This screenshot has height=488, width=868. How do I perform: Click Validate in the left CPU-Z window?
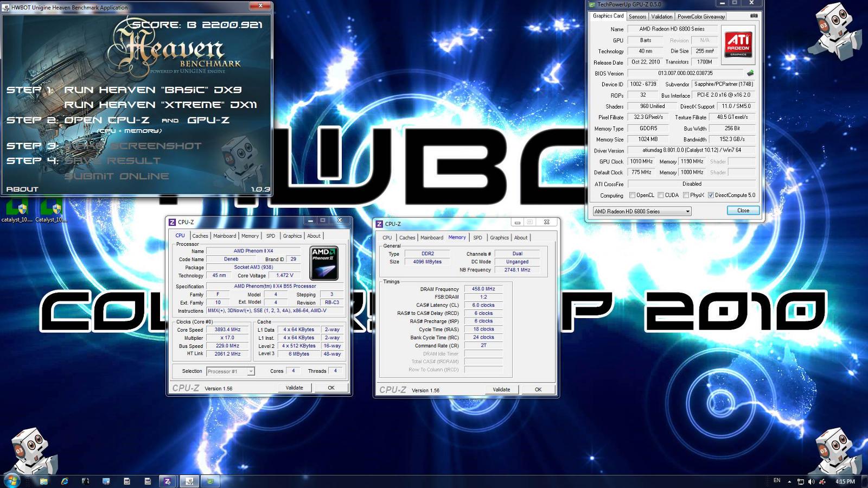click(x=295, y=388)
